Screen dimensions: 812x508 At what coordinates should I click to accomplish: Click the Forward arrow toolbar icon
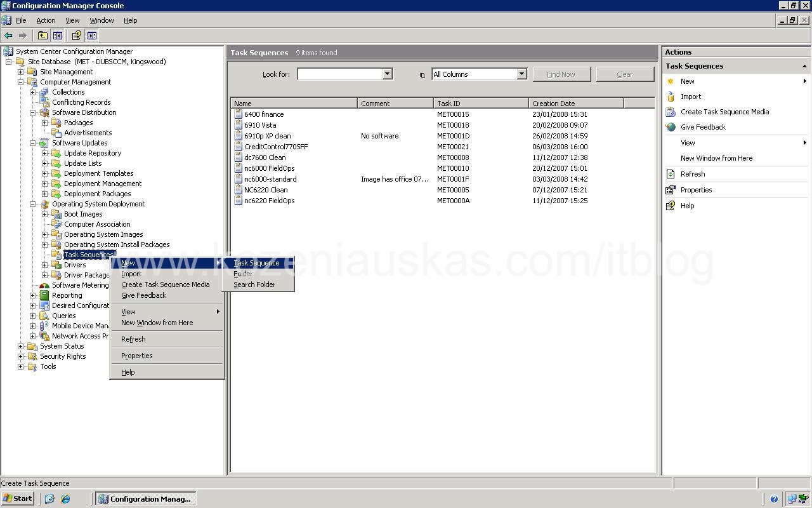tap(23, 36)
